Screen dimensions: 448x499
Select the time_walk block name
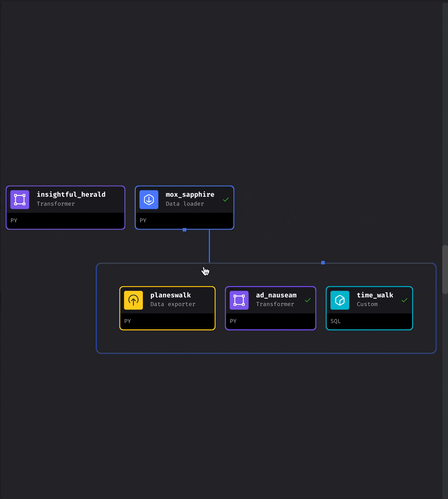tap(375, 295)
